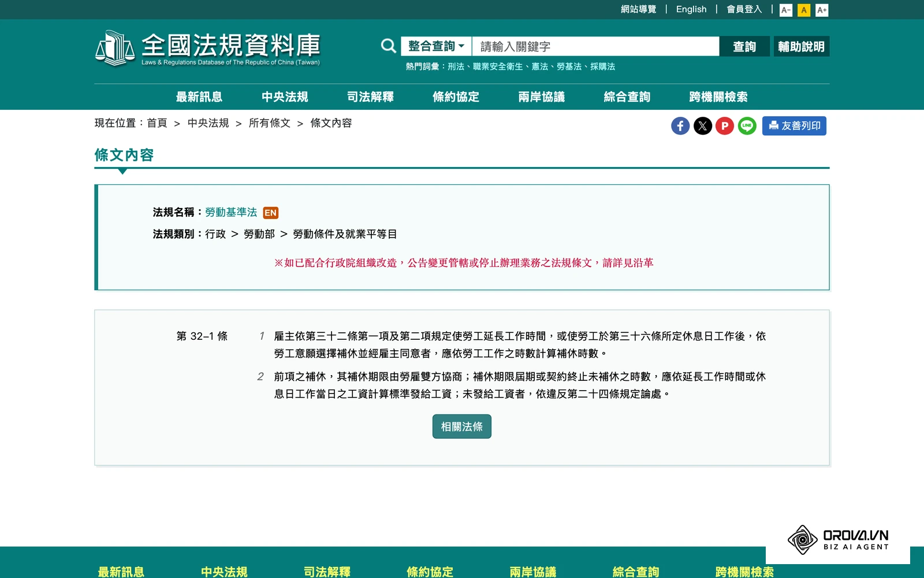Open 綜合查詢 in the top navigation
Viewport: 924px width, 578px height.
[x=627, y=97]
